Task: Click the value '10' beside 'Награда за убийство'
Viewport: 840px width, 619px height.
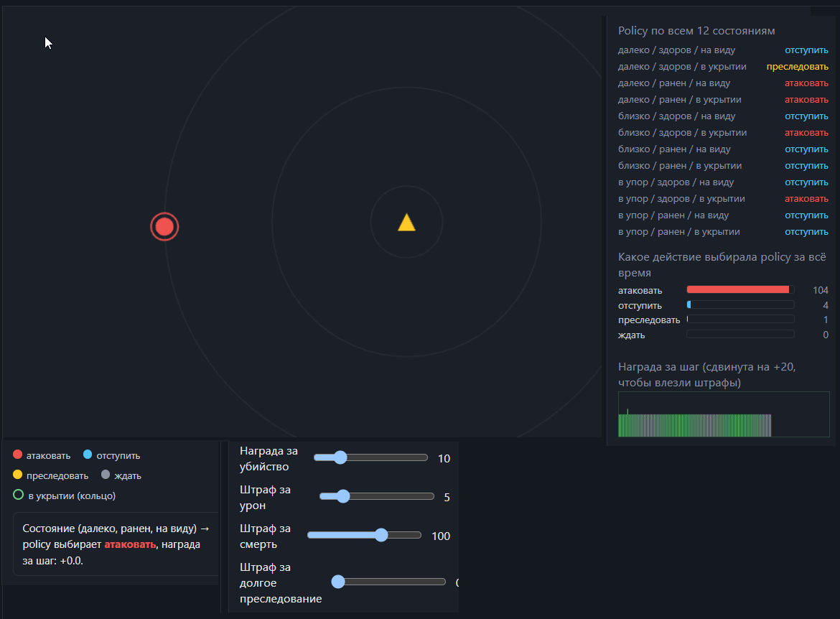Action: pos(444,458)
